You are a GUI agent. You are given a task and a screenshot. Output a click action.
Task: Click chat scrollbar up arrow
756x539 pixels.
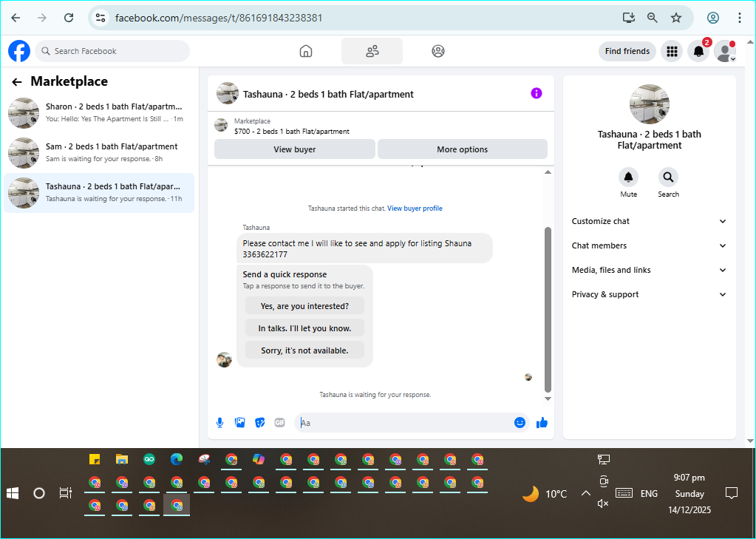click(x=548, y=172)
